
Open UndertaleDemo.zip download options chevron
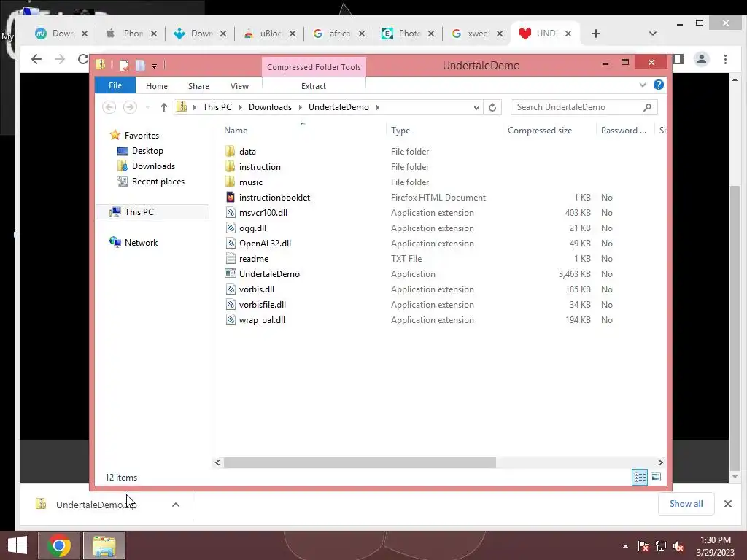[175, 505]
